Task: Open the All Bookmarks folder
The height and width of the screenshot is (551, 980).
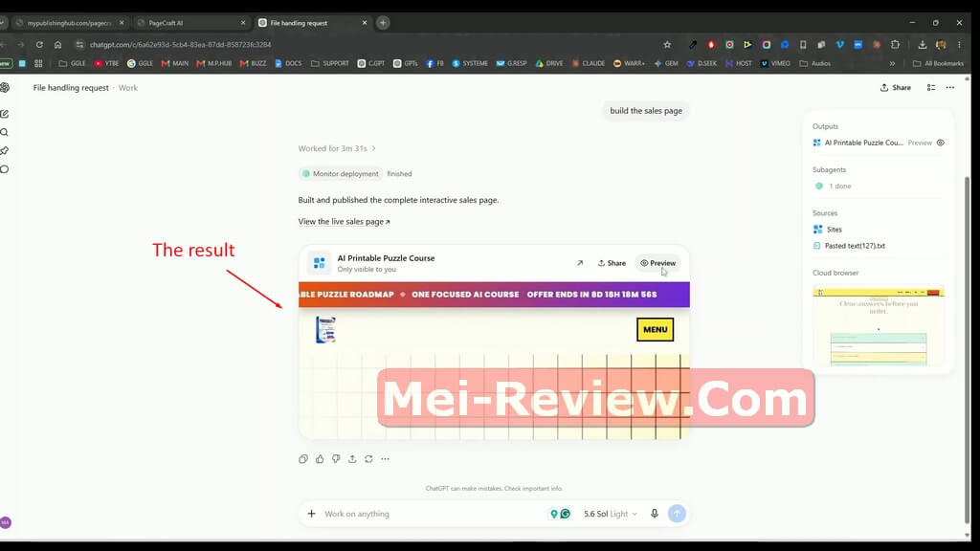Action: [938, 63]
